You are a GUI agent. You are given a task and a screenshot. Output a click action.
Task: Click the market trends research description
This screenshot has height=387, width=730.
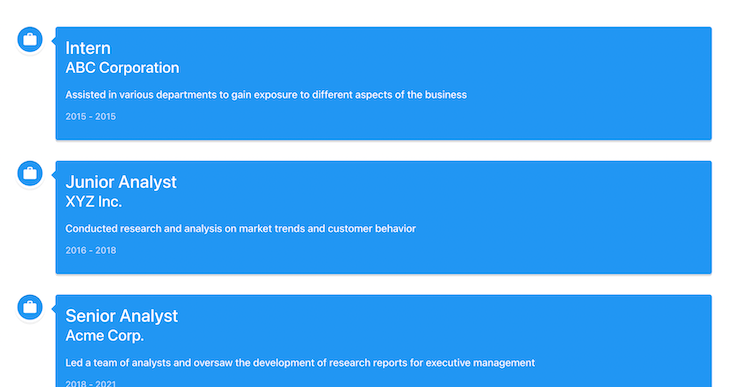point(240,229)
